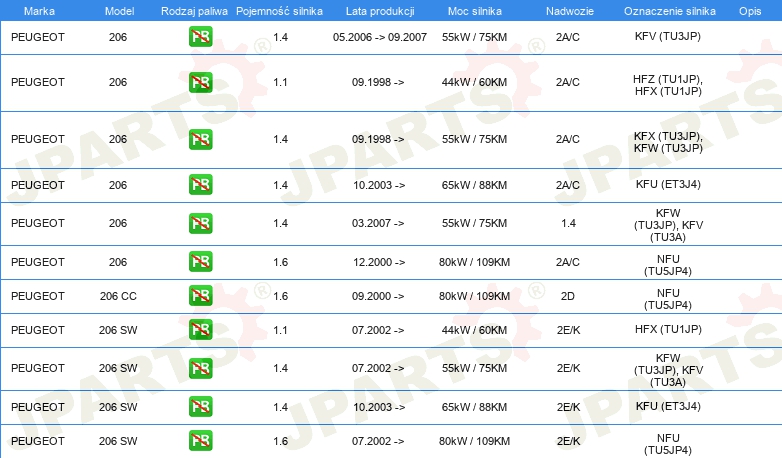Click 44kW / 60KM in the 206 SW row

(474, 330)
